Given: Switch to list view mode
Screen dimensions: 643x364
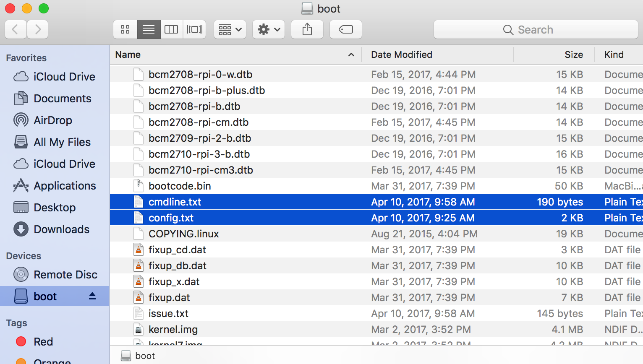Looking at the screenshot, I should click(149, 29).
